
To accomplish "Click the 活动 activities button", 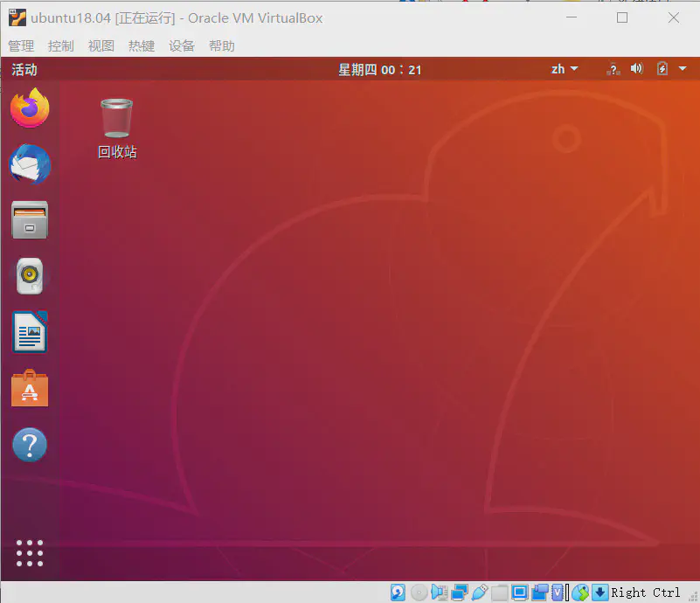I will [24, 69].
